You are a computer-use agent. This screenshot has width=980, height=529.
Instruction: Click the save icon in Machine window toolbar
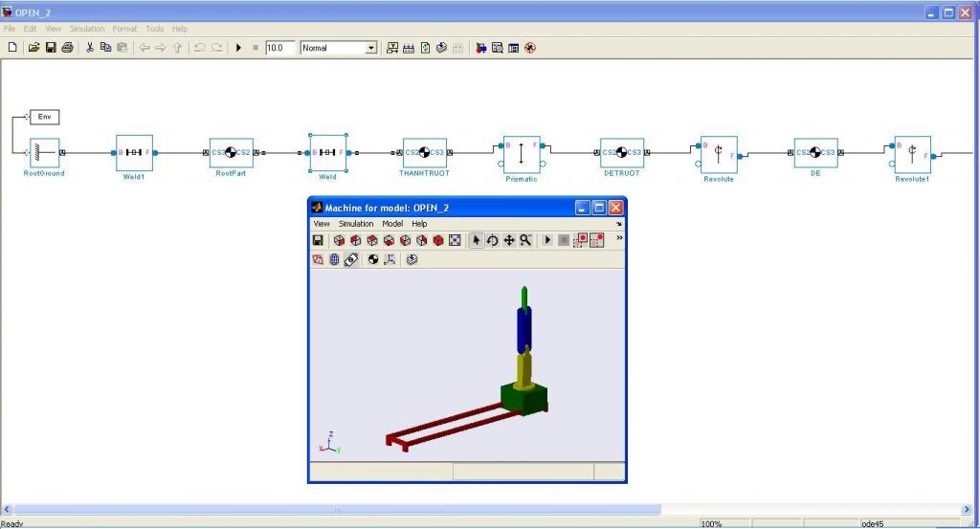(318, 240)
